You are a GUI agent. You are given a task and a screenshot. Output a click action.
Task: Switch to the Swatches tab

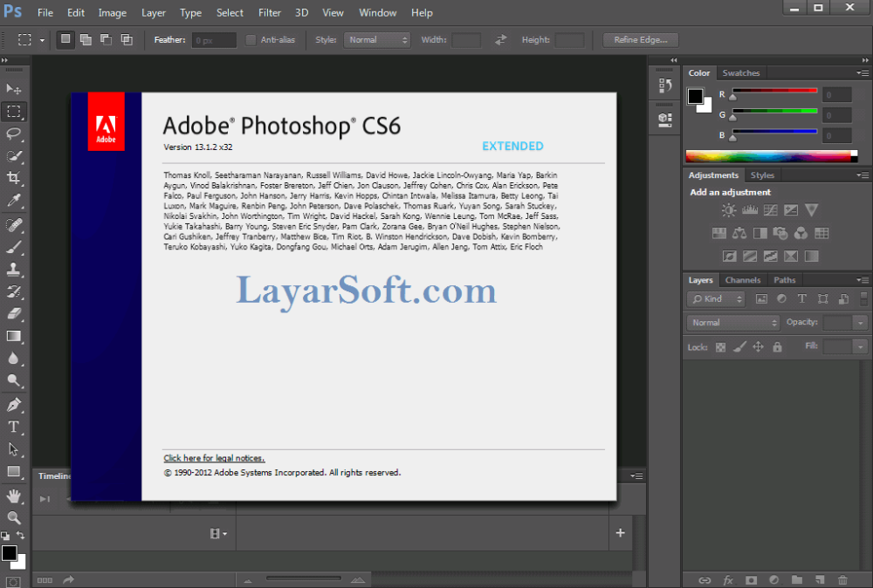(x=741, y=73)
